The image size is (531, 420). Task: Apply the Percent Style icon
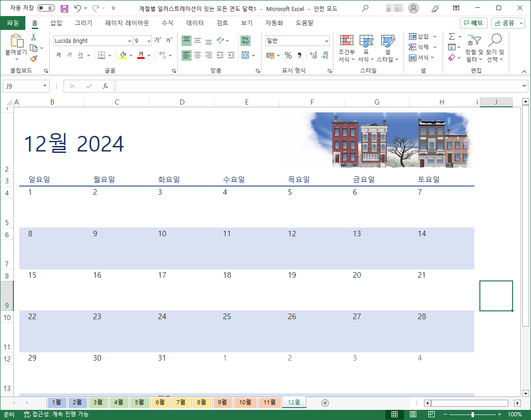288,55
